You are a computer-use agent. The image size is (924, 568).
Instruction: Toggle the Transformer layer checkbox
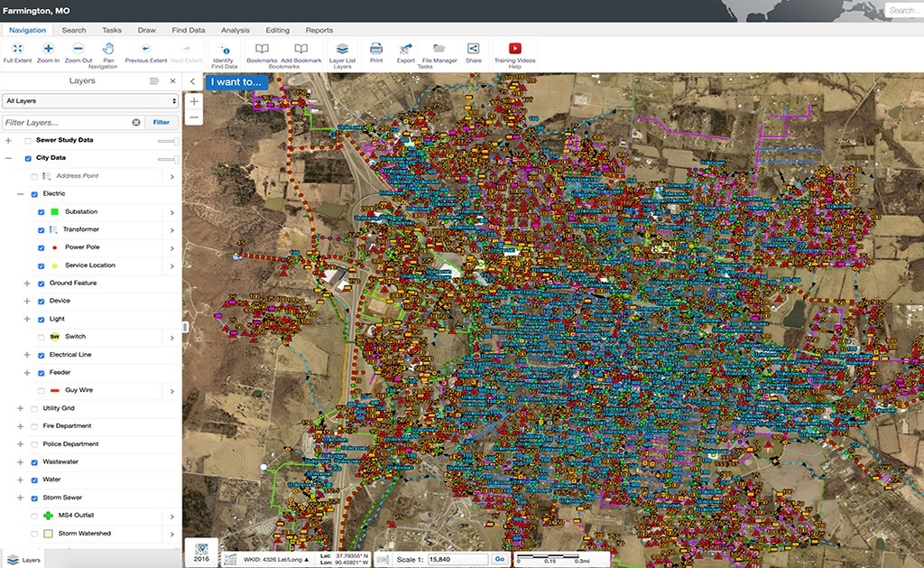pos(41,230)
